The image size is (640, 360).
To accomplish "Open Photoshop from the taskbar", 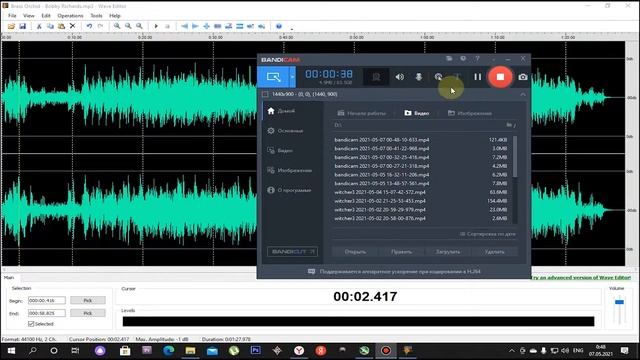I will coord(256,351).
